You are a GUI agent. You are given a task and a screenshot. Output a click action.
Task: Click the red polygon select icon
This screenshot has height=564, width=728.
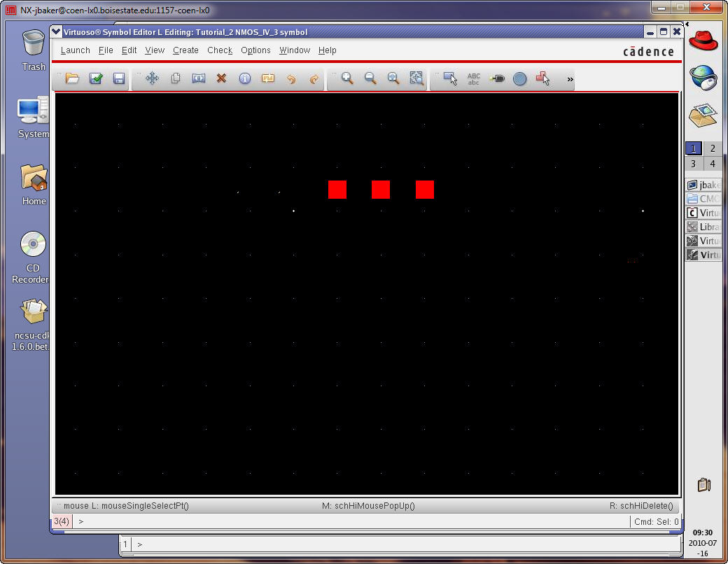click(x=542, y=78)
